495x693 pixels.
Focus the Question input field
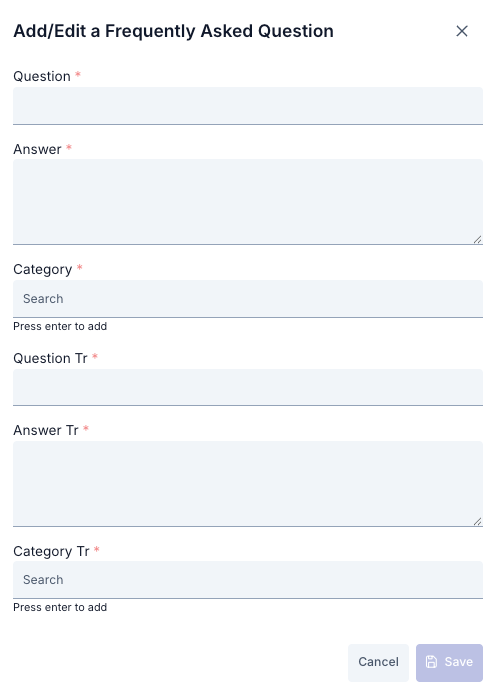[248, 106]
